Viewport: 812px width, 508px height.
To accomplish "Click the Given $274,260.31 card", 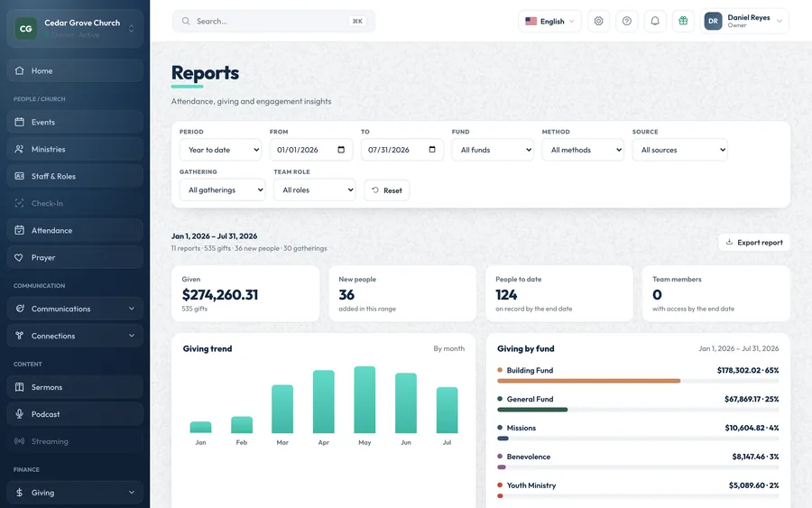I will point(245,293).
